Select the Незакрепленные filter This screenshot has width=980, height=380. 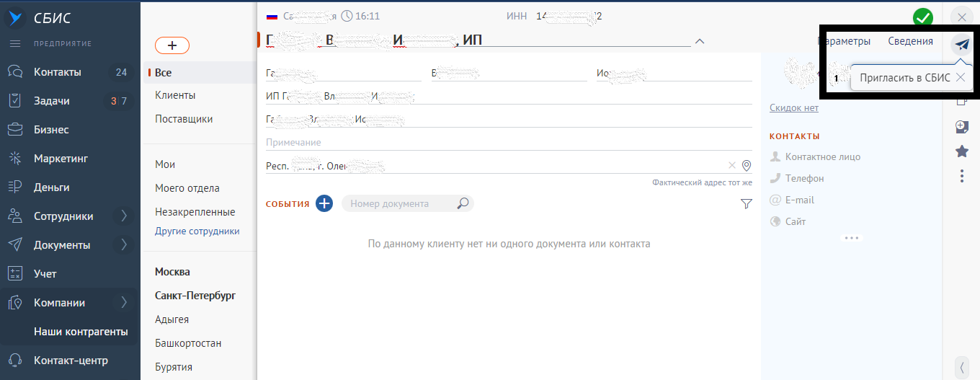(195, 212)
